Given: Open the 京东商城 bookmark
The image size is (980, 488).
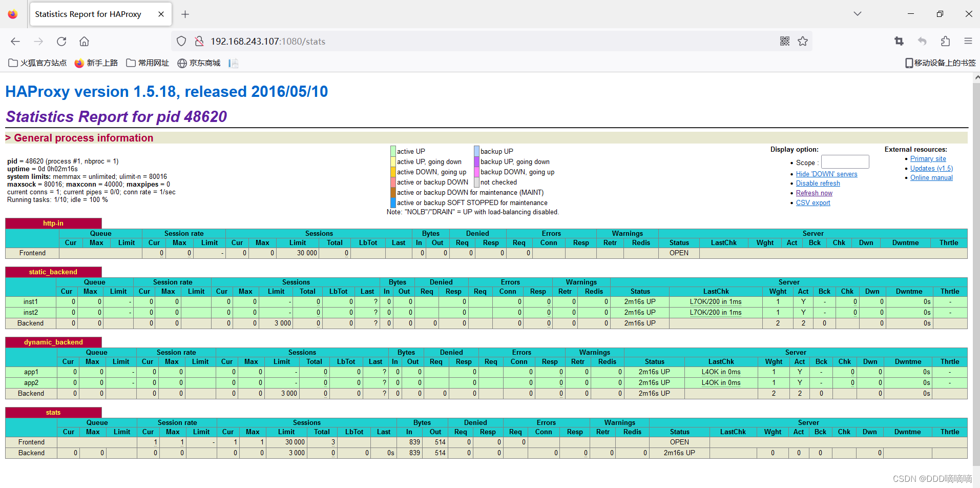Looking at the screenshot, I should click(x=199, y=63).
